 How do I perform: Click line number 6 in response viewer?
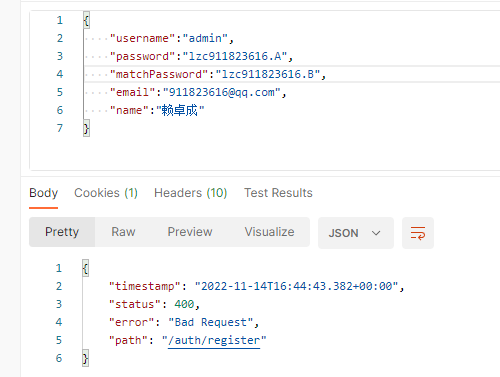59,358
